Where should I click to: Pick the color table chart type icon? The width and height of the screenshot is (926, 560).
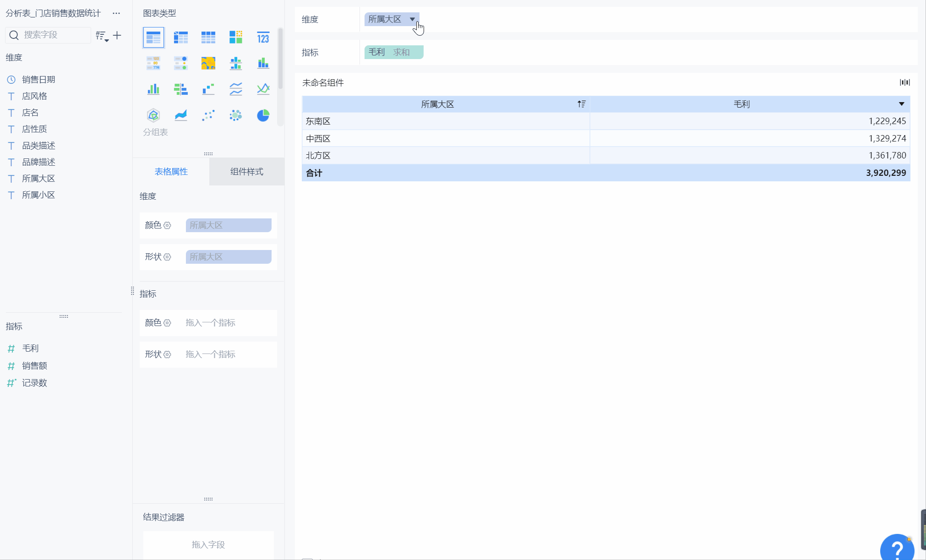(x=153, y=63)
